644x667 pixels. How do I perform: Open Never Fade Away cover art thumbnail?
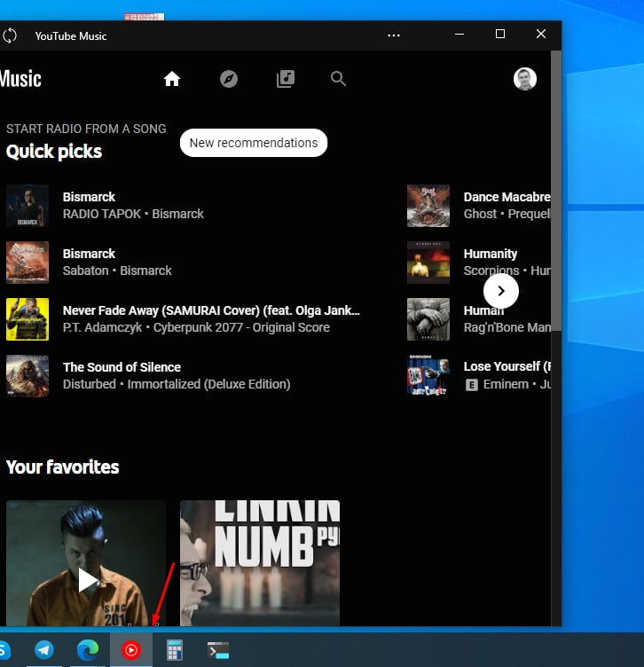click(27, 319)
